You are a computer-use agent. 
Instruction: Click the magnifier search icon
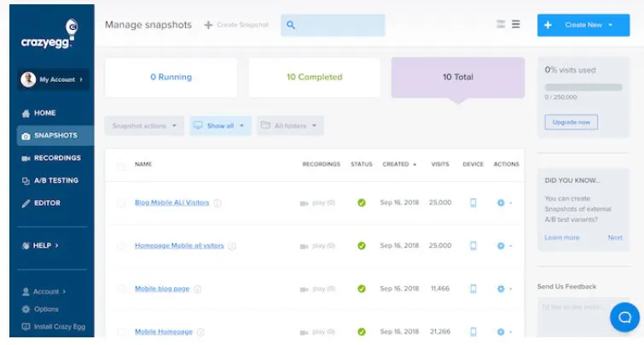[291, 25]
